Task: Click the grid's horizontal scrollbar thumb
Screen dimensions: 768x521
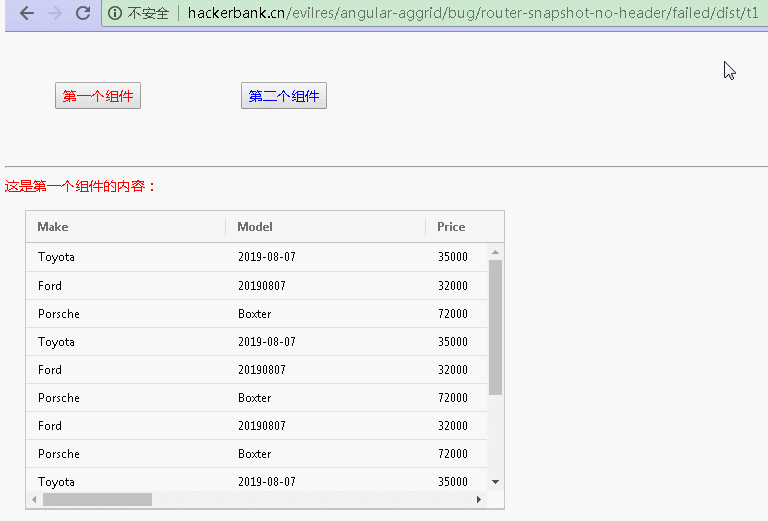Action: point(97,499)
